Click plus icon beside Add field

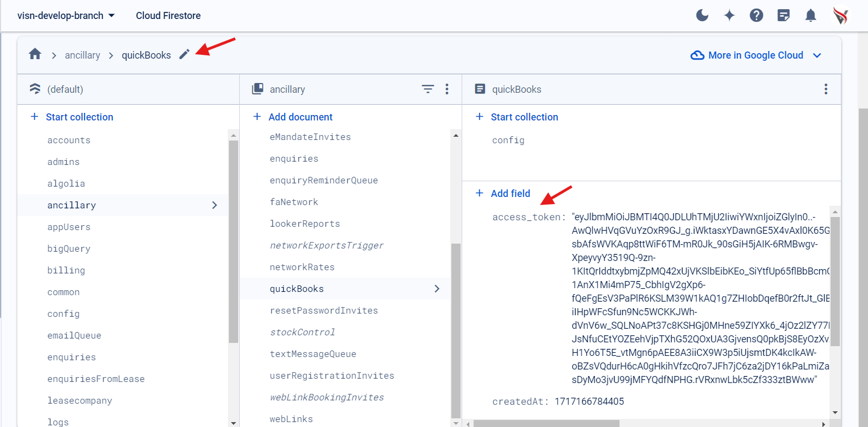point(480,193)
